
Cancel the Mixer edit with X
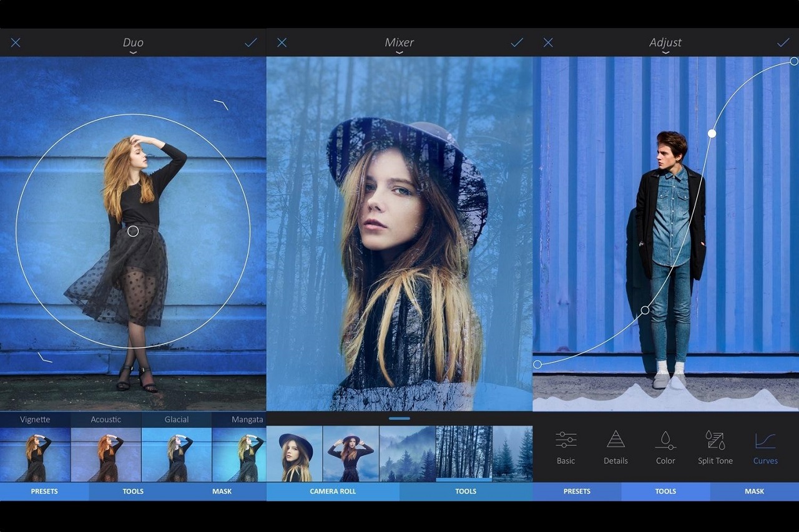(282, 42)
